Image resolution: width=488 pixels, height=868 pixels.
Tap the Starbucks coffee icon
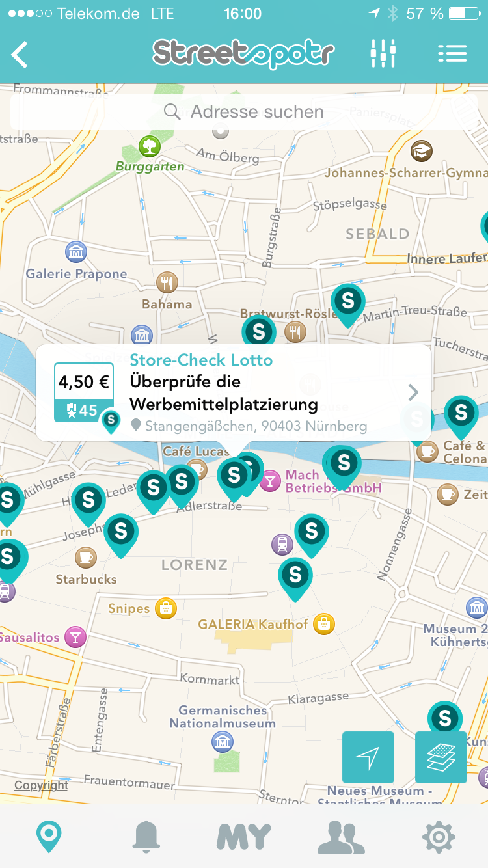[85, 557]
